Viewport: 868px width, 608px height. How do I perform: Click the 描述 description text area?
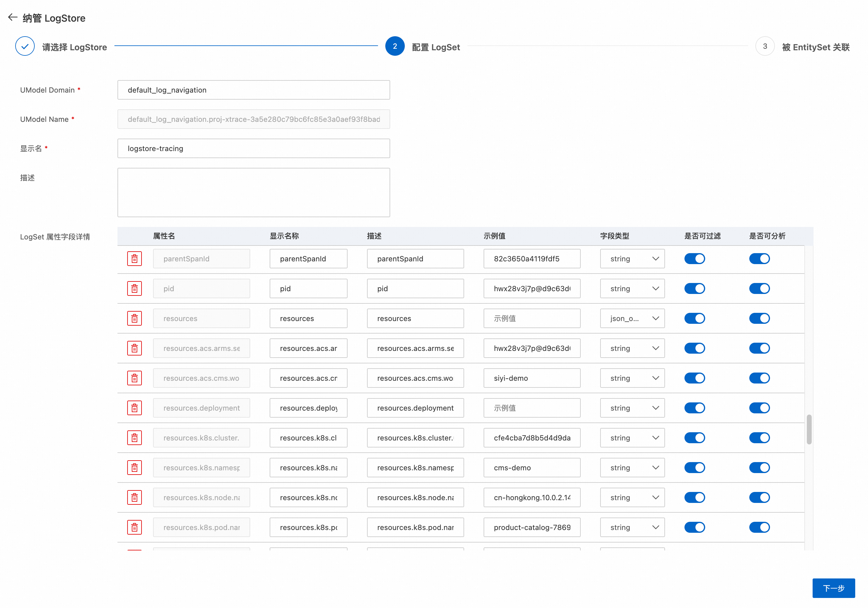point(253,192)
